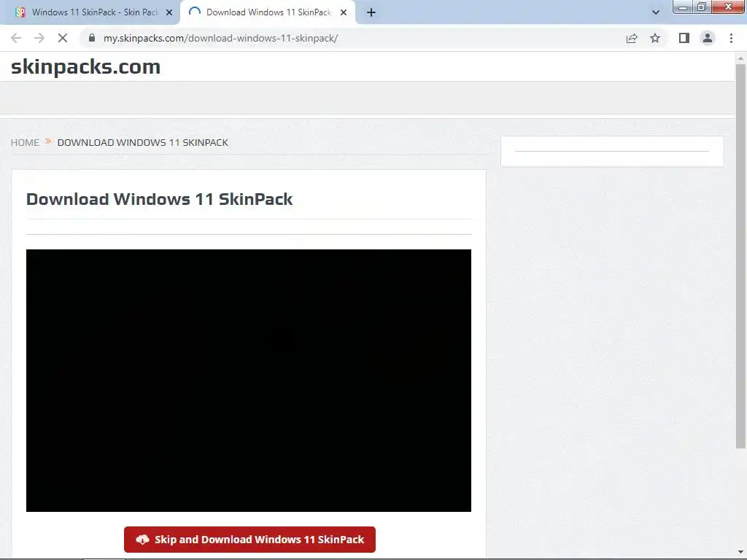Viewport: 747px width, 560px height.
Task: Click DOWNLOAD WINDOWS 11 SKINPACK breadcrumb text
Action: click(x=142, y=142)
